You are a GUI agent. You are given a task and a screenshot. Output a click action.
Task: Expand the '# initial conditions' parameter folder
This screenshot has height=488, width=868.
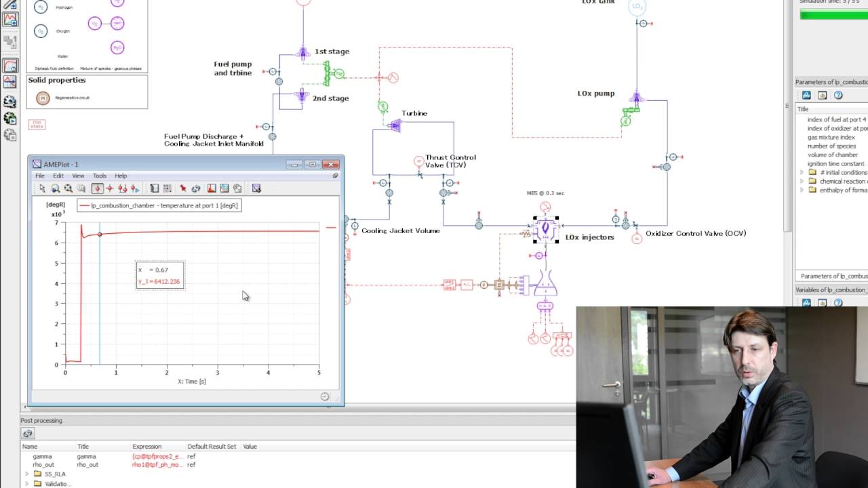(x=802, y=172)
